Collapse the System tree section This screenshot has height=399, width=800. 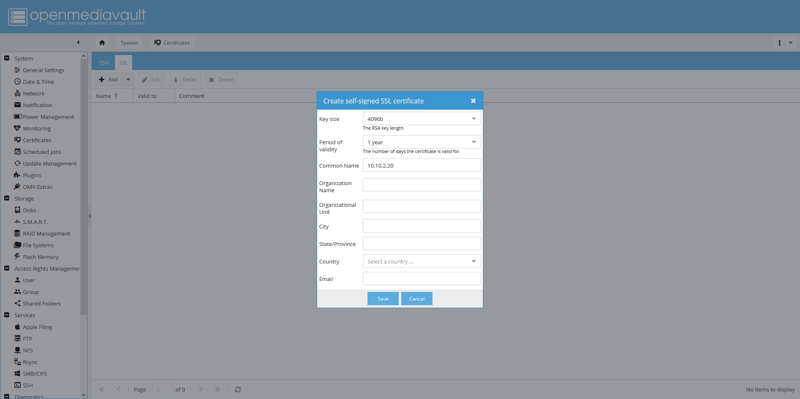[7, 58]
